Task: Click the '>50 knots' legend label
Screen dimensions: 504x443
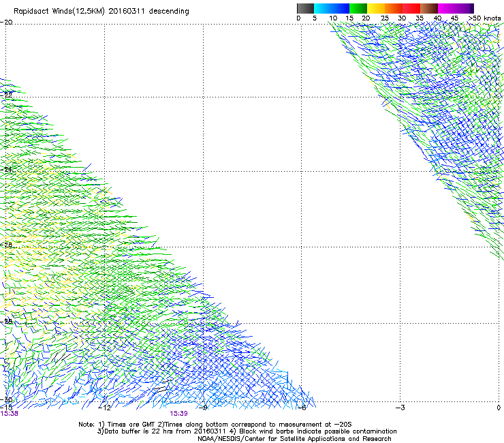Action: [x=484, y=18]
